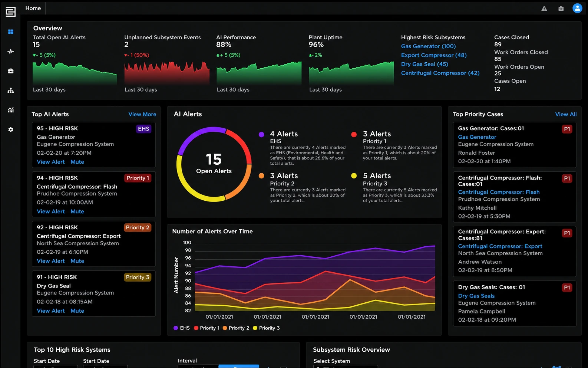Click the EHS badge on alert 95
588x368 pixels.
(143, 129)
